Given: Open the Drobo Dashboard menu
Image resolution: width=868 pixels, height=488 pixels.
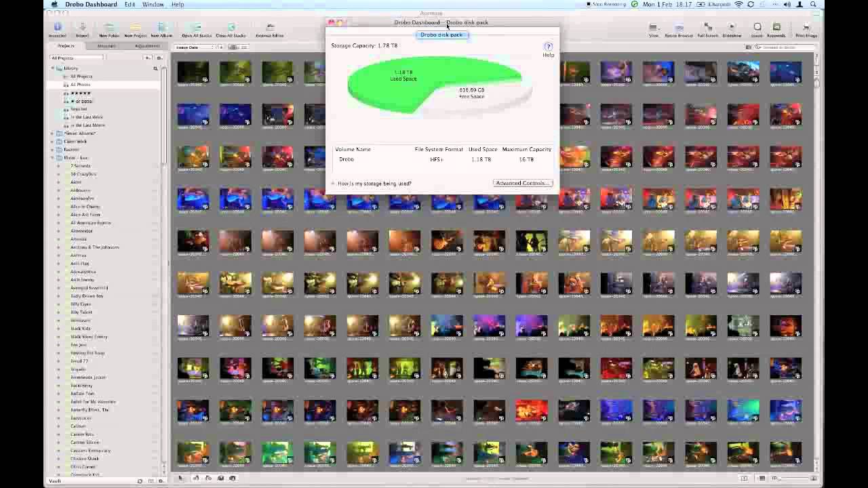Looking at the screenshot, I should pyautogui.click(x=91, y=4).
